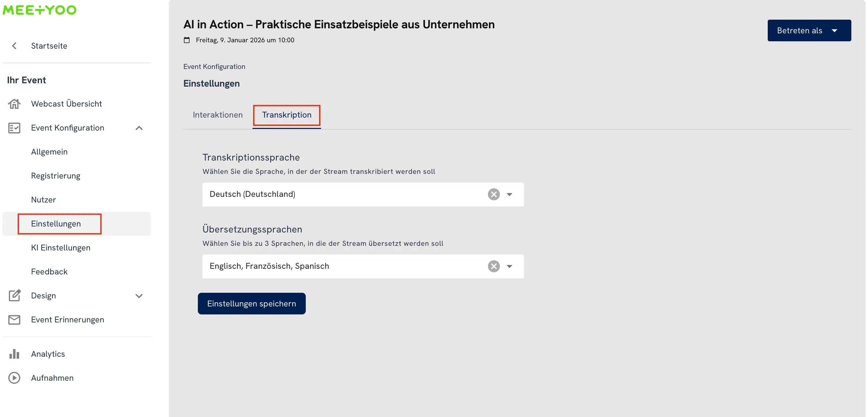Collapse the Event Konfiguration section
This screenshot has height=417, width=868.
click(139, 128)
